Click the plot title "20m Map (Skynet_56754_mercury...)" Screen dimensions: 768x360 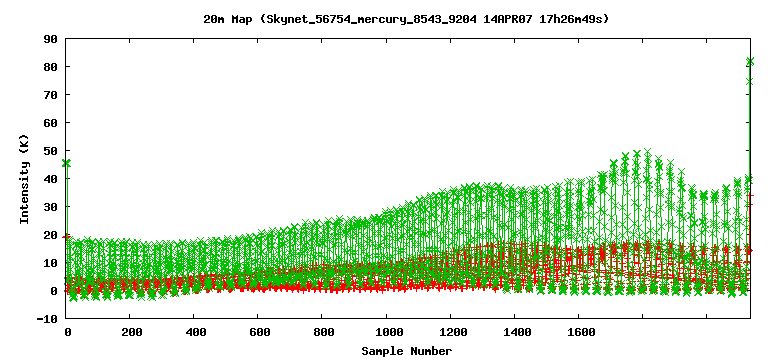pos(406,20)
